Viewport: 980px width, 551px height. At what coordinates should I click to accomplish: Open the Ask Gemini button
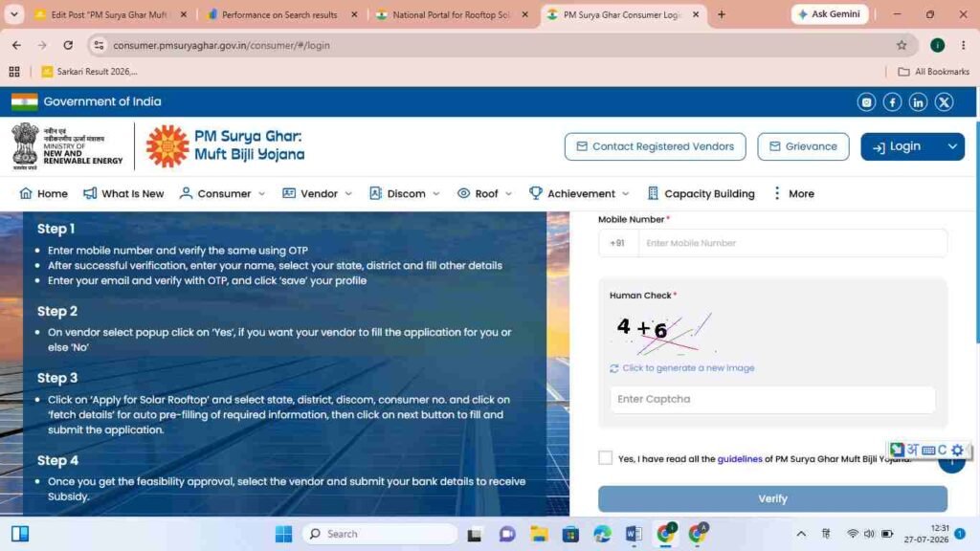coord(830,14)
